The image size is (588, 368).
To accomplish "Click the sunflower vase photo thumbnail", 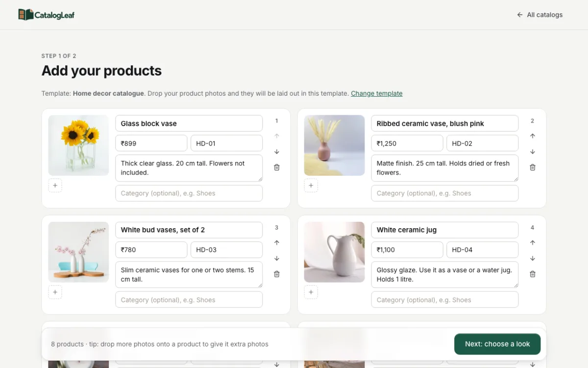I will [78, 145].
